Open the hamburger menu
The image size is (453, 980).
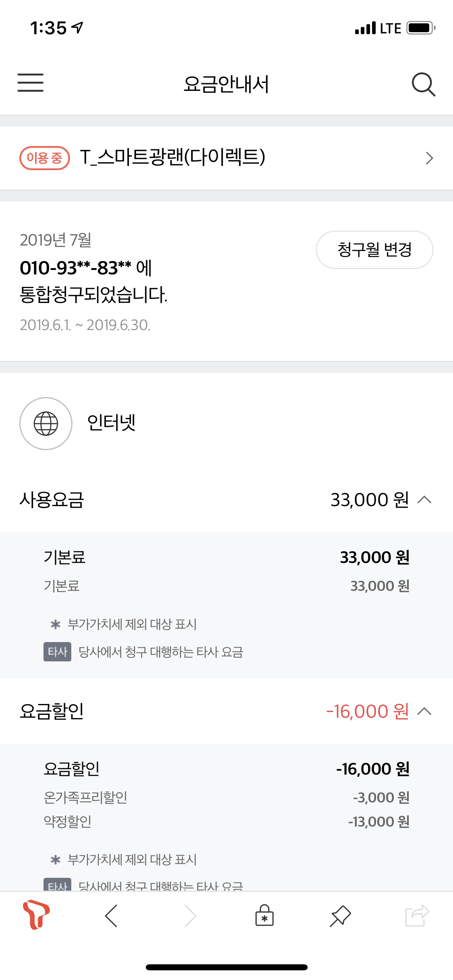click(x=30, y=83)
